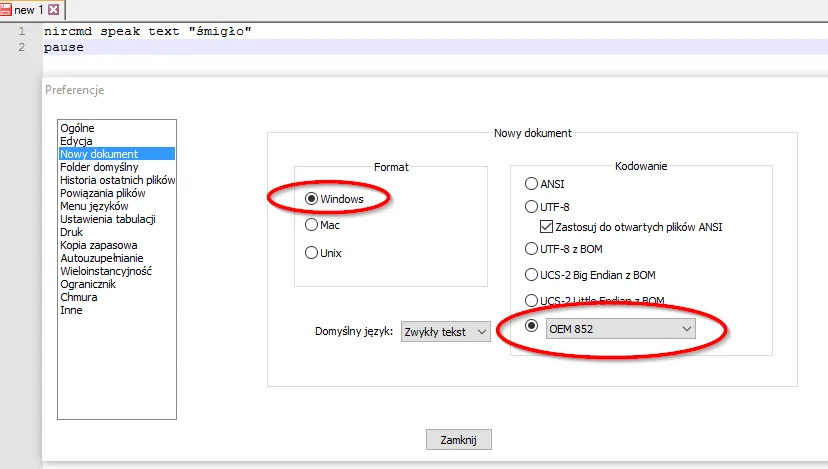This screenshot has height=469, width=828.
Task: Open Ustawienia tabulacji section
Action: coord(107,219)
